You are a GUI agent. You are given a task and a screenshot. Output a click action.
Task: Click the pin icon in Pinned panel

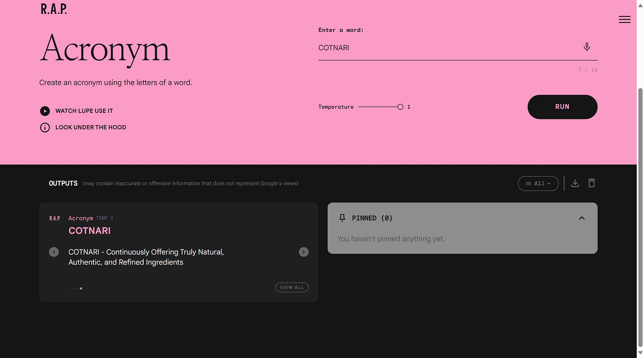coord(342,218)
